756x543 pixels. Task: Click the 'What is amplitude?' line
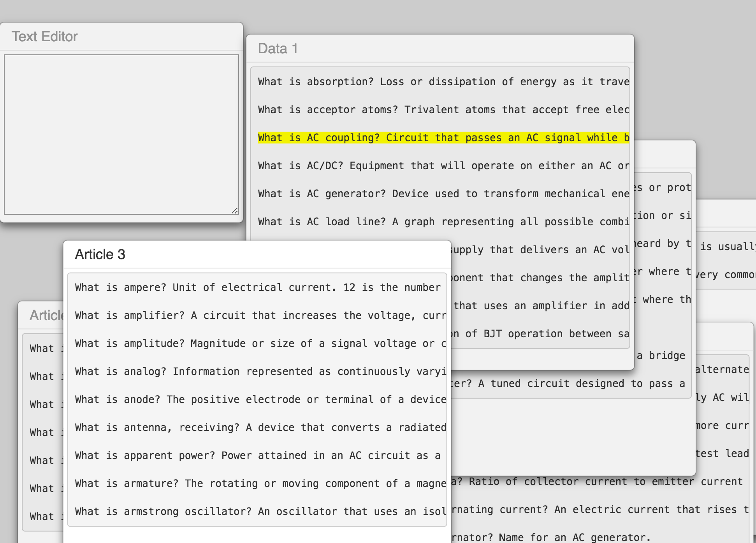tap(257, 343)
